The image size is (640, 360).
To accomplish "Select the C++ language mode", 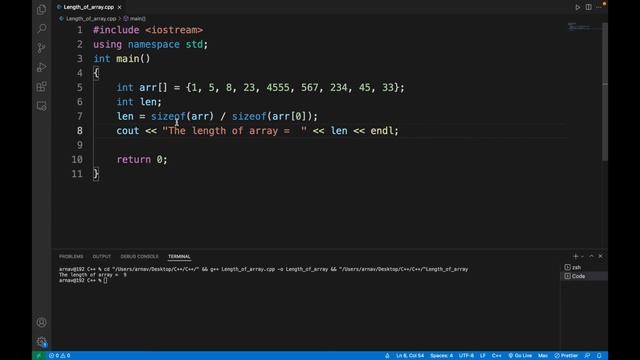I will click(x=496, y=356).
